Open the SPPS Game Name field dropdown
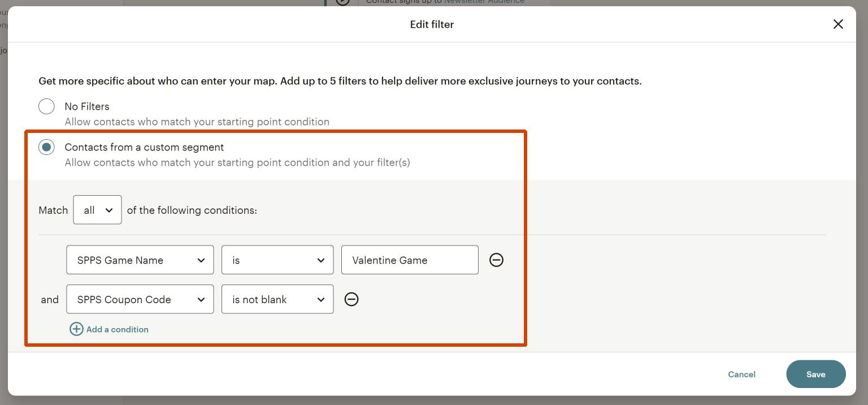Viewport: 868px width, 405px height. point(140,260)
